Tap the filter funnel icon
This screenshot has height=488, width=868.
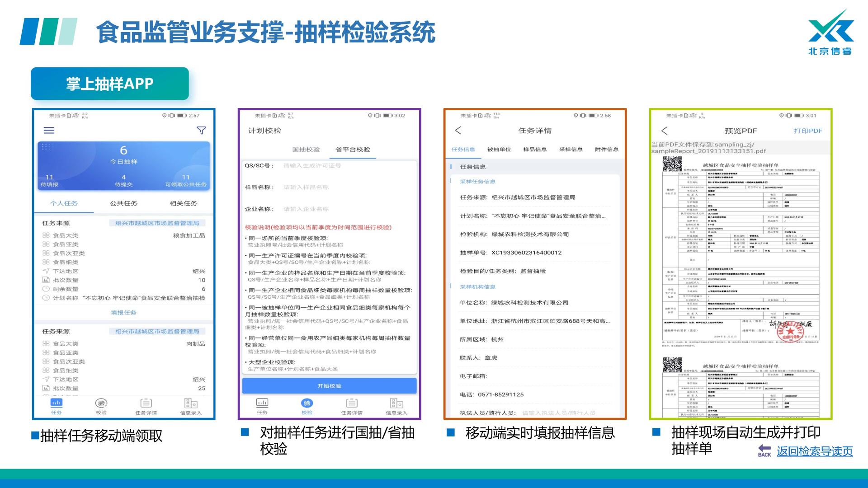[x=201, y=130]
